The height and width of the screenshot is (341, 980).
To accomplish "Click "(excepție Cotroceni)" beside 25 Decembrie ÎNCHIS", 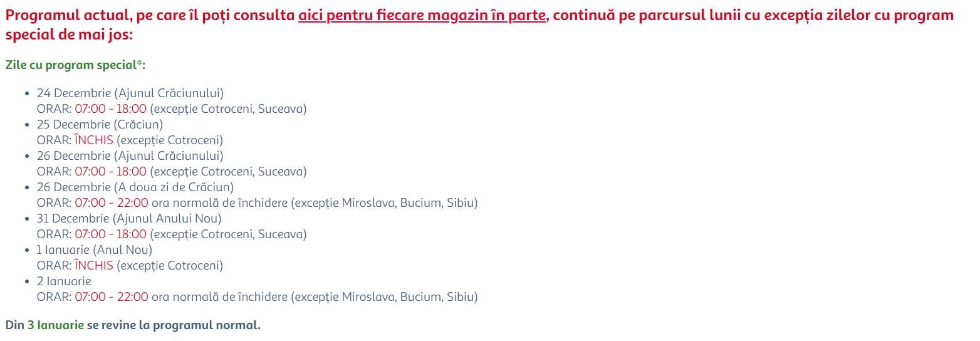I will pos(169,140).
